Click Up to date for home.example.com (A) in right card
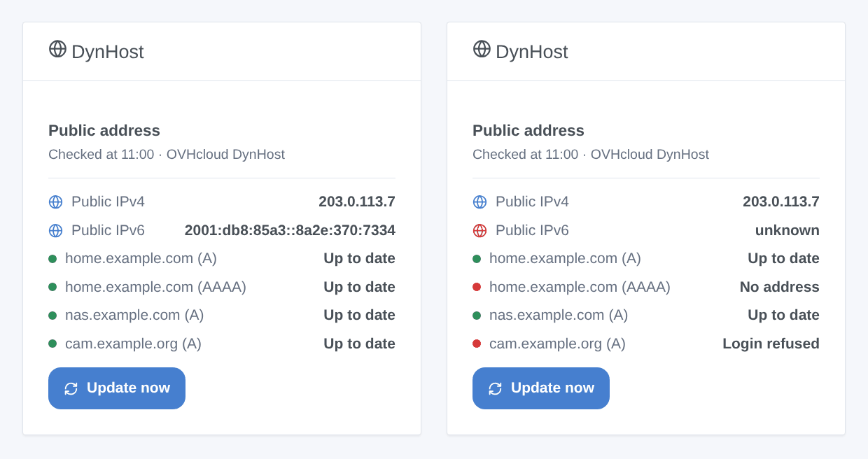Viewport: 868px width, 459px height. tap(783, 259)
